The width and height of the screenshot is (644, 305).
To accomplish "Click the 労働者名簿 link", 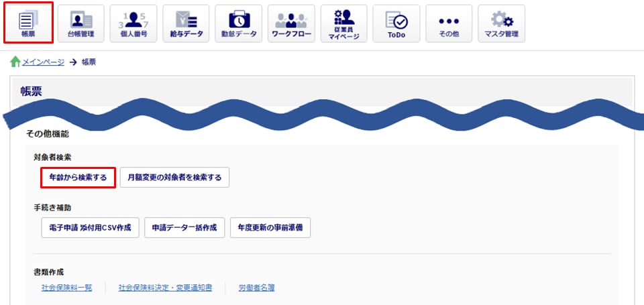I will pyautogui.click(x=256, y=288).
